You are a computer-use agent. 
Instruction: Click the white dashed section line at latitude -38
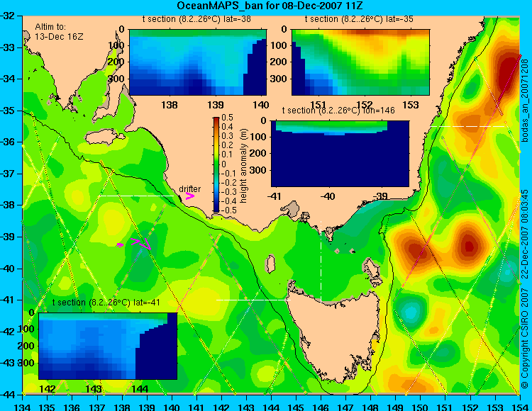pos(136,196)
